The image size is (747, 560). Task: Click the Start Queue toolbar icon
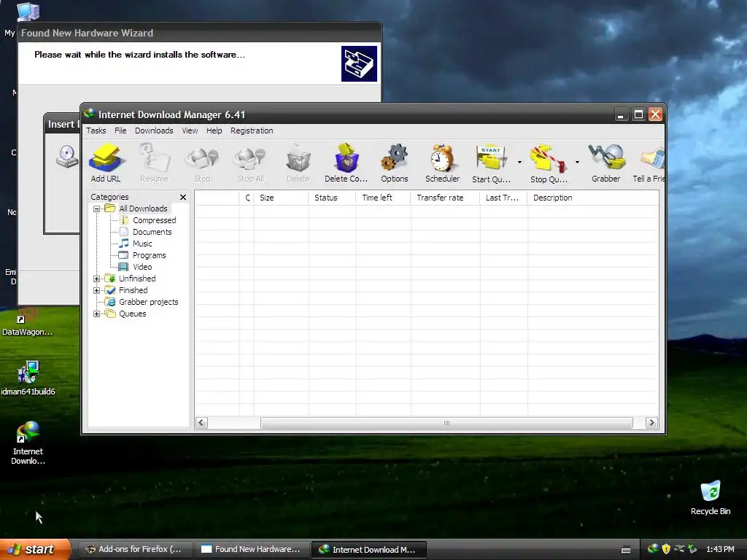(x=491, y=163)
